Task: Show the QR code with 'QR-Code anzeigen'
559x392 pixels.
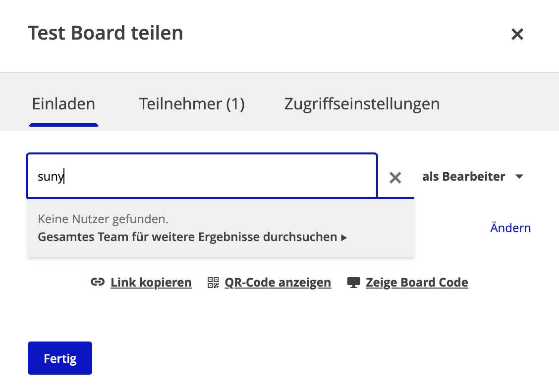Action: (x=278, y=283)
